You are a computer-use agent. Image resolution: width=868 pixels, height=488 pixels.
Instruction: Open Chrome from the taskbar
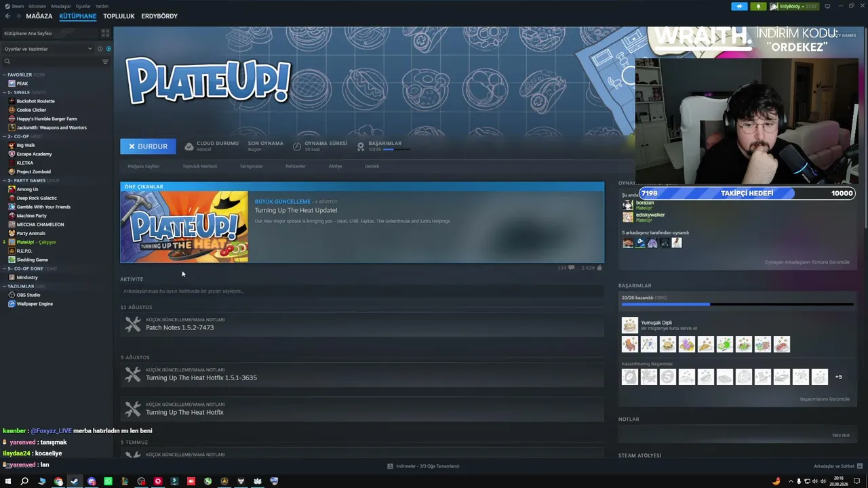pos(58,481)
